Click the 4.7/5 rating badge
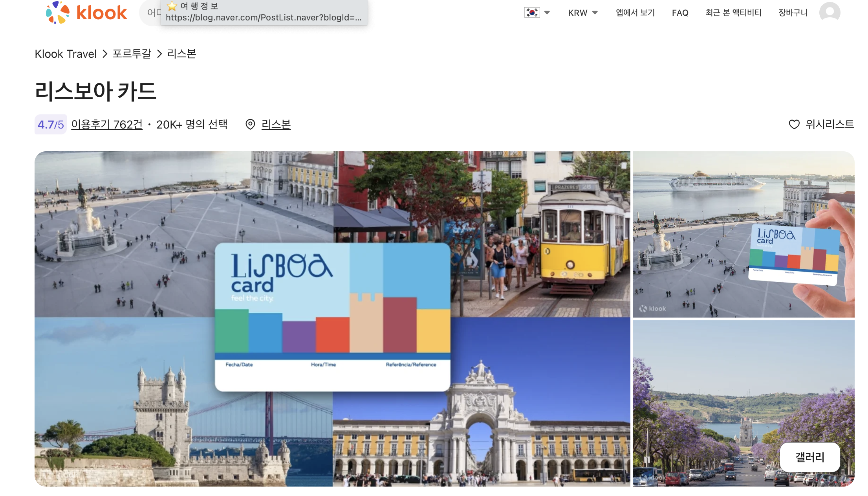868x496 pixels. (51, 125)
